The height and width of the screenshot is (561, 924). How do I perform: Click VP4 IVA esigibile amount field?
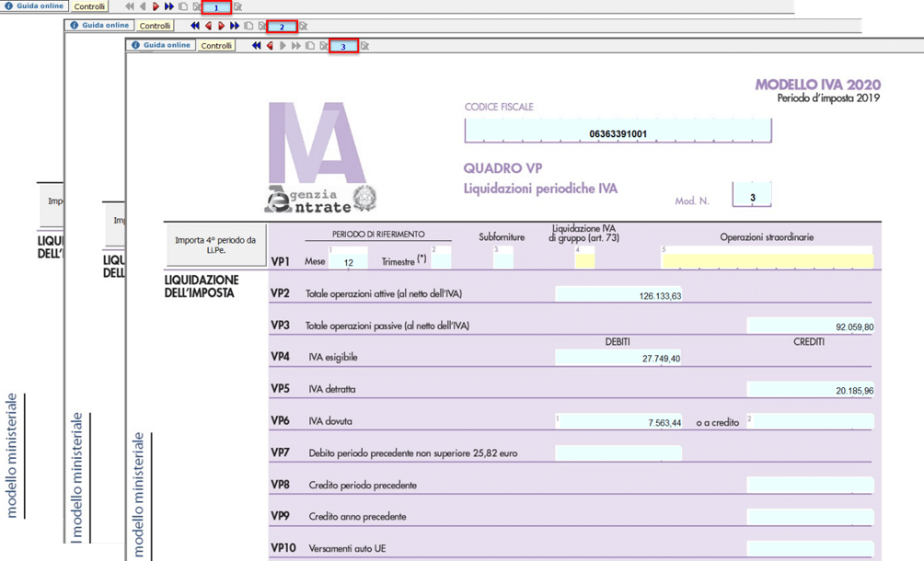tap(618, 358)
